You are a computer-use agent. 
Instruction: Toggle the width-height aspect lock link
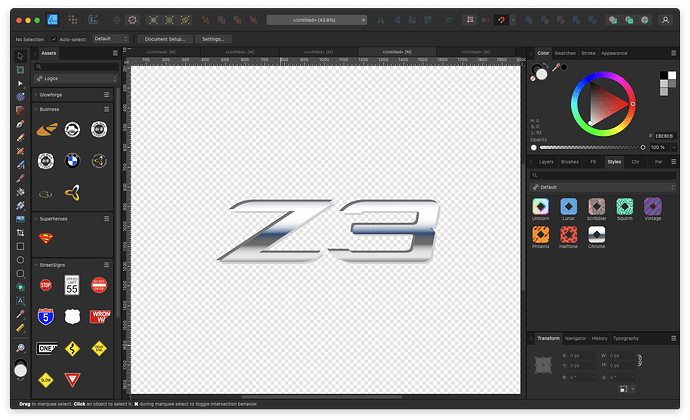click(639, 360)
